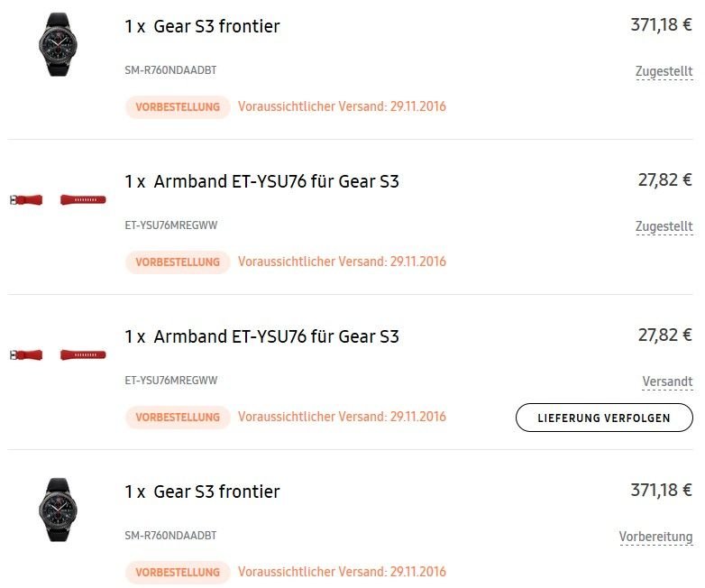The height and width of the screenshot is (588, 705).
Task: Click the red armband image in the second item
Action: (x=58, y=199)
